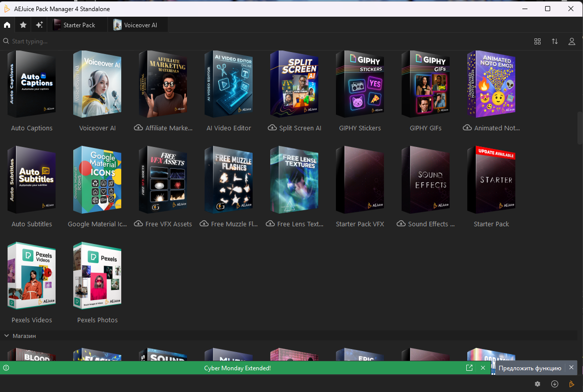The image size is (583, 392).
Task: Open the Free Lense Textures box
Action: pyautogui.click(x=294, y=180)
